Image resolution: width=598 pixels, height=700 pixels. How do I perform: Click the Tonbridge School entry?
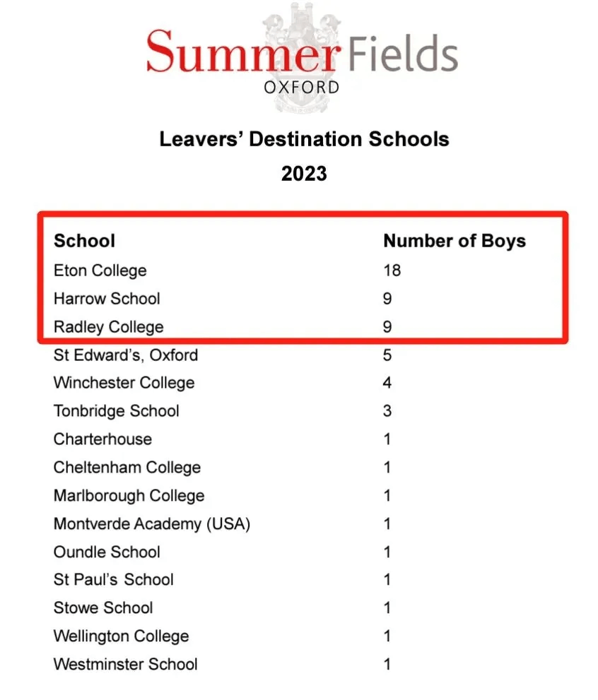pyautogui.click(x=117, y=411)
